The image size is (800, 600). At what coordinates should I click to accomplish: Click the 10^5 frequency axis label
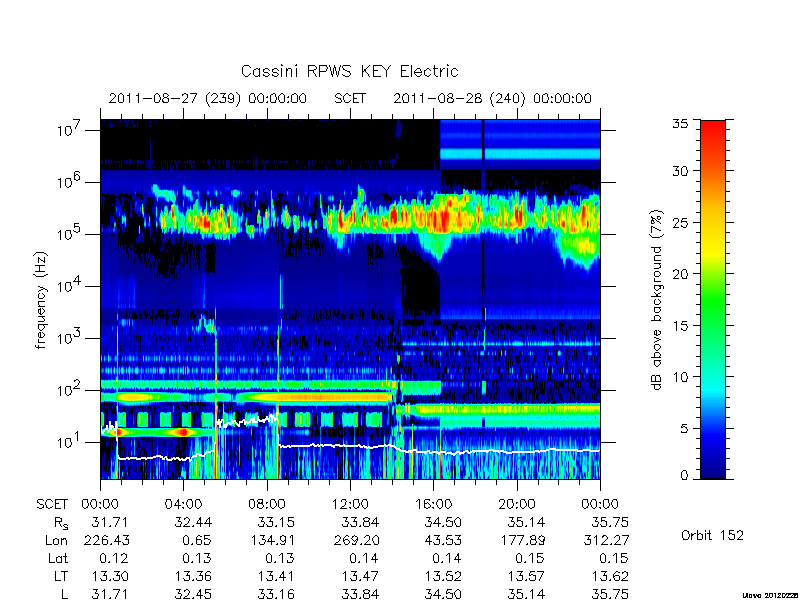[67, 234]
